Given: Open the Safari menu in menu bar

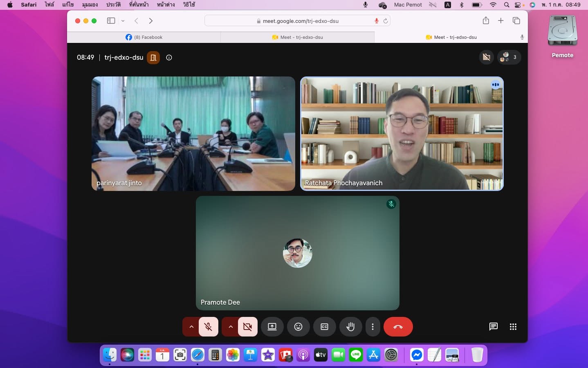Looking at the screenshot, I should click(29, 4).
